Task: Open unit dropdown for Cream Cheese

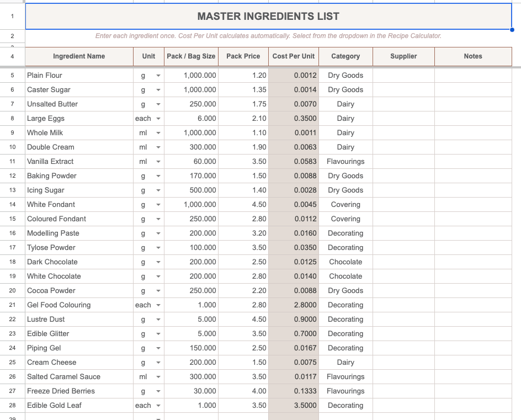Action: (x=158, y=363)
